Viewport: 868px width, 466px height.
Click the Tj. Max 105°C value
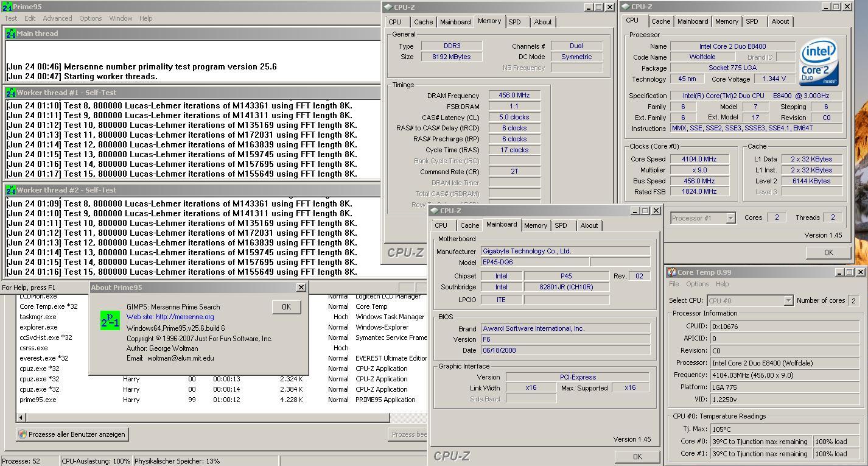pos(785,429)
